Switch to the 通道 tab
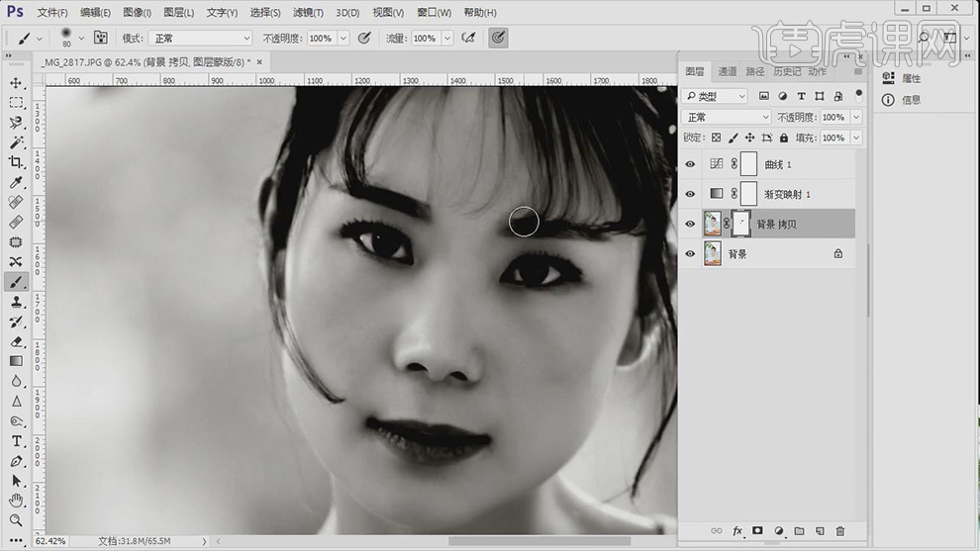 [x=728, y=71]
